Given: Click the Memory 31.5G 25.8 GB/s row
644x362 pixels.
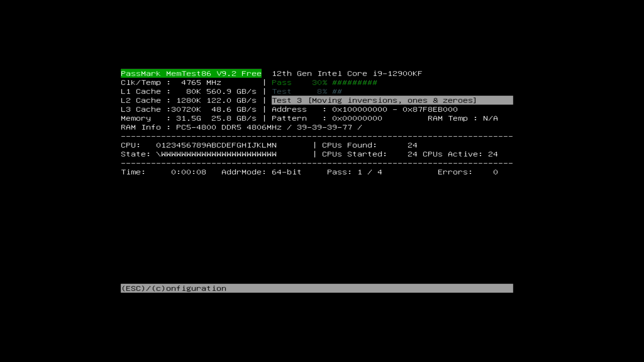Looking at the screenshot, I should pyautogui.click(x=189, y=118).
